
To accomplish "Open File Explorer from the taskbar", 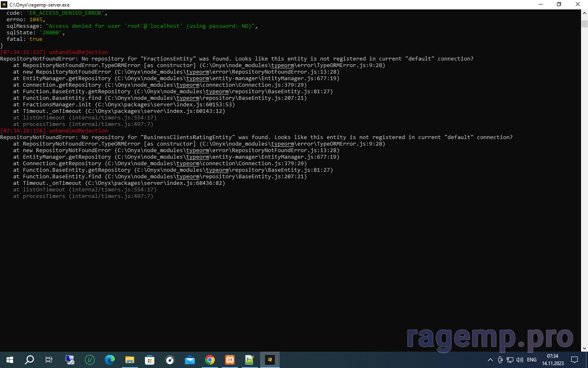I will click(130, 360).
